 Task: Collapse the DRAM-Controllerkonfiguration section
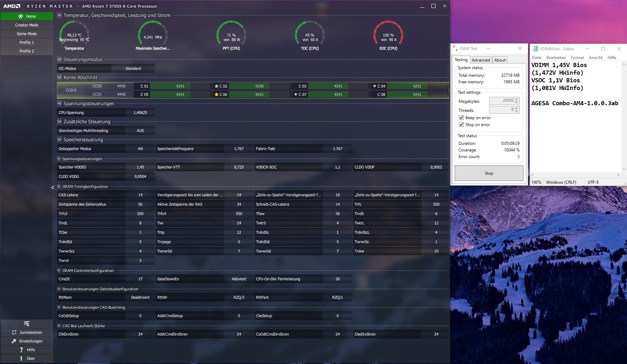[59, 271]
